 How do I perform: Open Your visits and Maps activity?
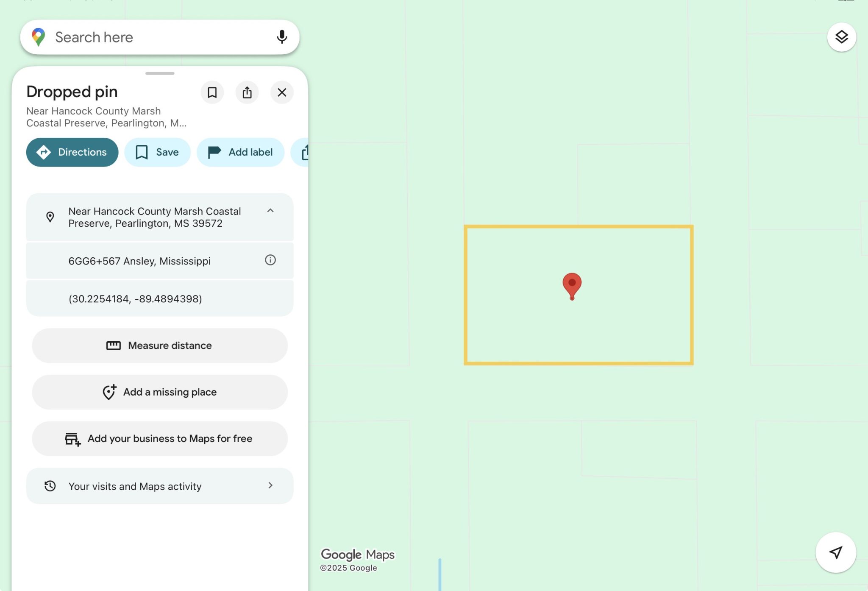point(160,486)
